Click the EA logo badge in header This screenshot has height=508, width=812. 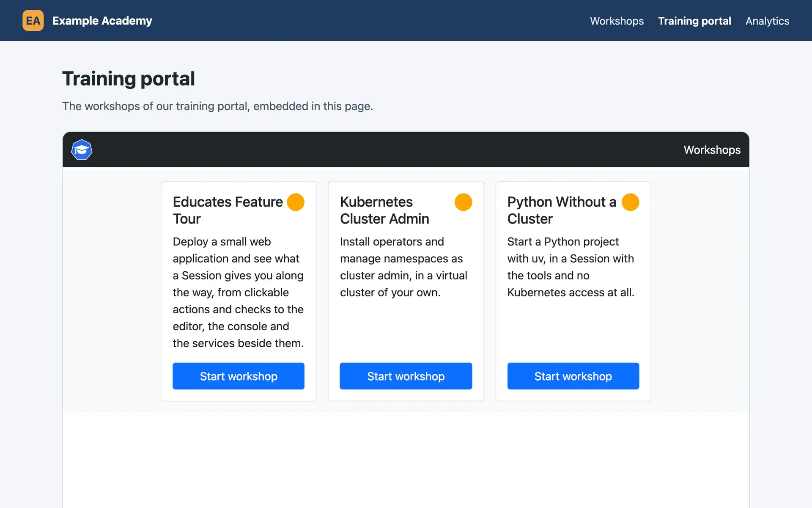pos(33,21)
